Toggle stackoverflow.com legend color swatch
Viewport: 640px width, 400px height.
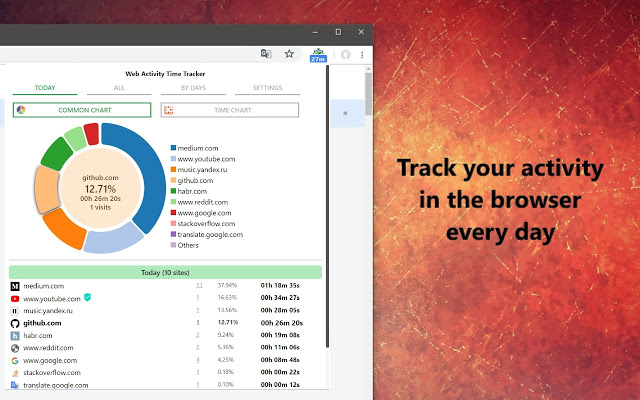[x=173, y=223]
